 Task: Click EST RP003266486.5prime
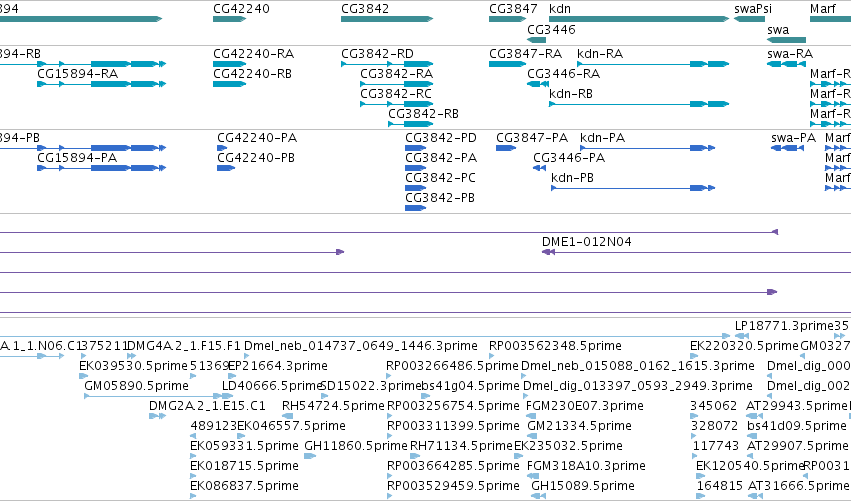coord(452,366)
